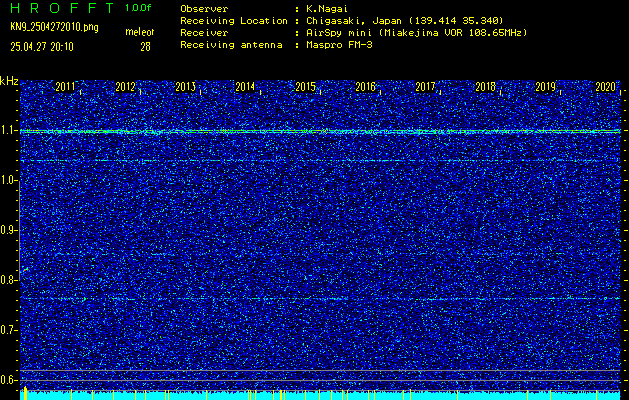Click the 2014 time marker
This screenshot has height=400, width=629.
click(x=245, y=87)
